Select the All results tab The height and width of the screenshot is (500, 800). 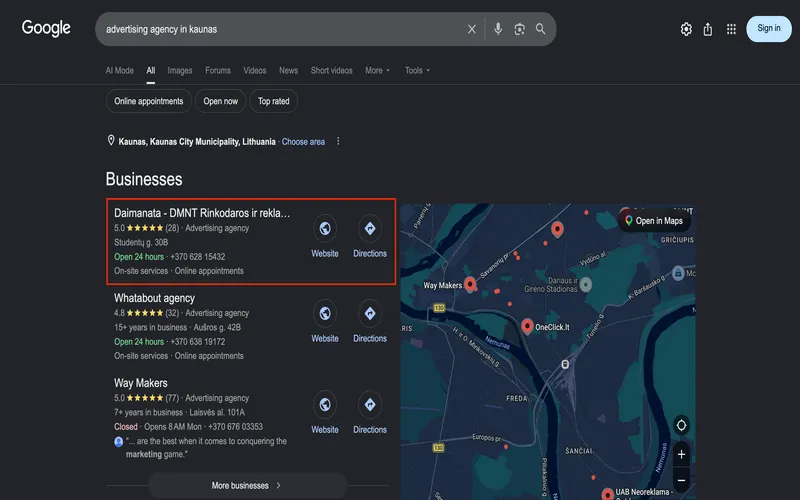coord(151,70)
